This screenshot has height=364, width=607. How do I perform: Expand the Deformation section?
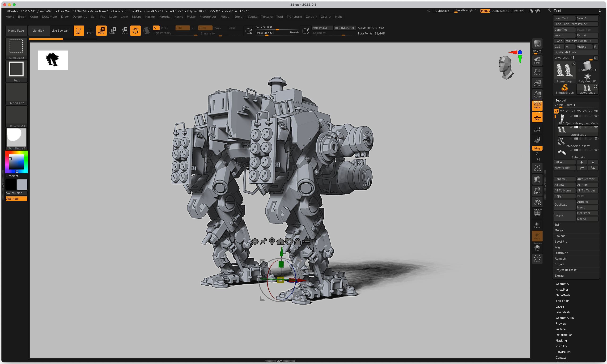click(x=564, y=335)
